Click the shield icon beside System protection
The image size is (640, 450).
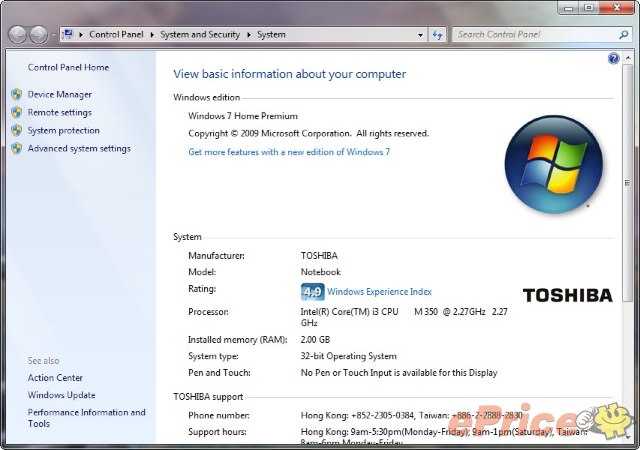tap(17, 130)
